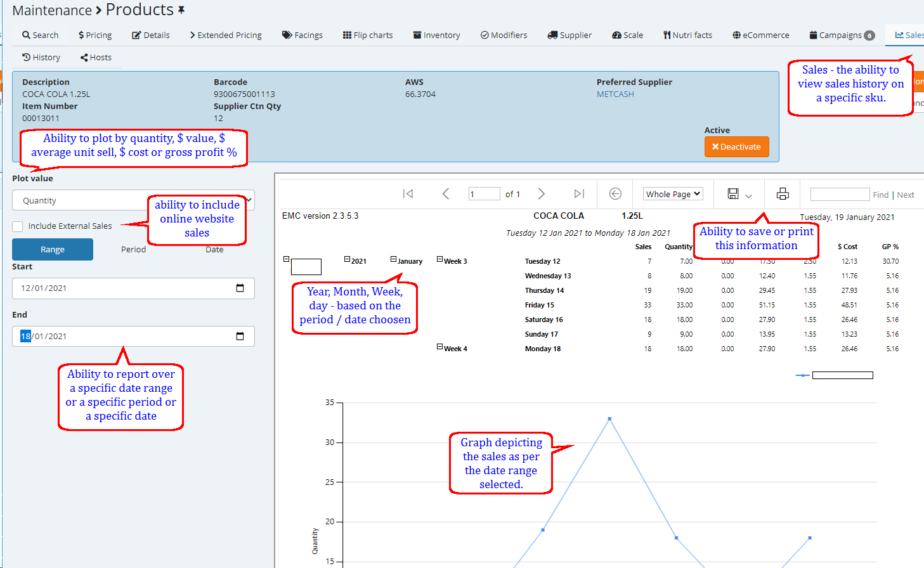
Task: Click the chart peak data point at 33
Action: pos(610,419)
